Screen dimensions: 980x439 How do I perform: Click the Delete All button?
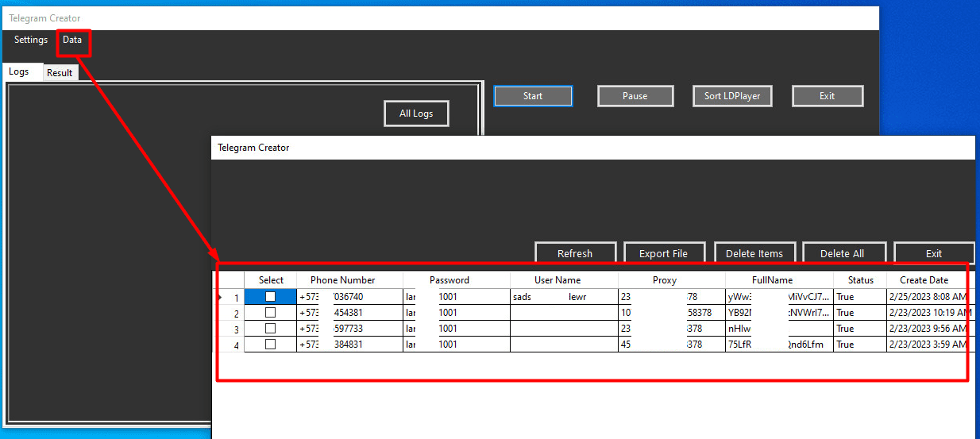point(843,253)
